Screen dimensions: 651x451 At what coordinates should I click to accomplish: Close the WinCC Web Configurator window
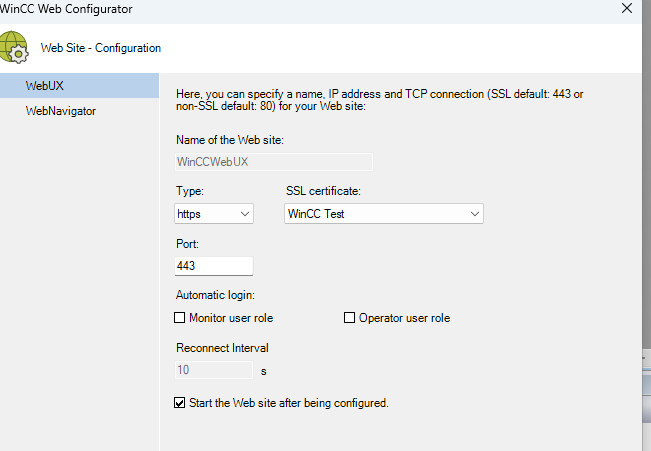pyautogui.click(x=626, y=9)
